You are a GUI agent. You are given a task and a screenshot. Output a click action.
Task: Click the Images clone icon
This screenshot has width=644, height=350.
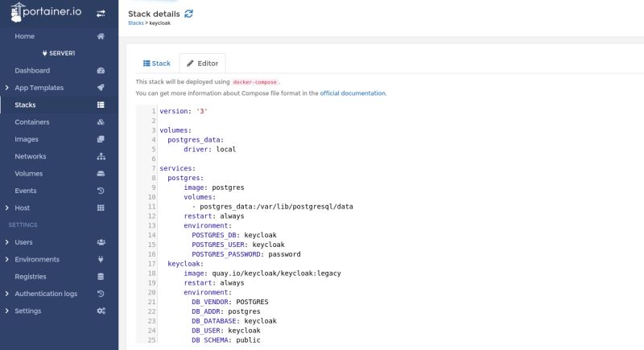coord(101,139)
